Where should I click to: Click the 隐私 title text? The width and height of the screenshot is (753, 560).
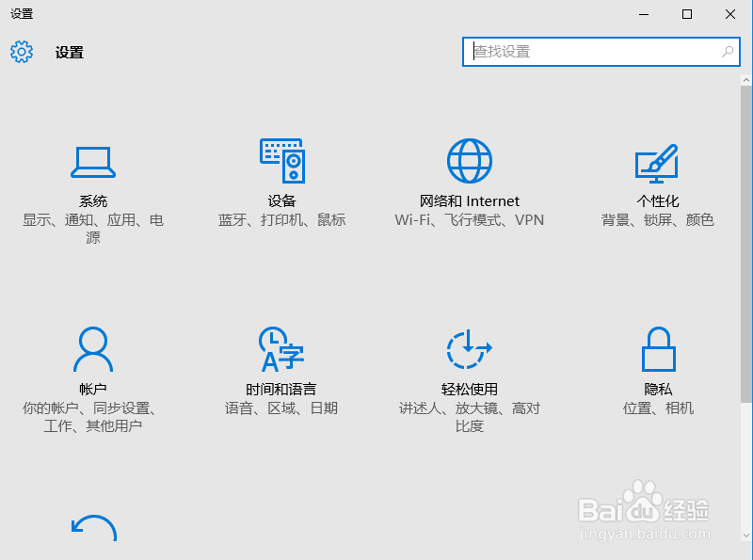coord(658,389)
